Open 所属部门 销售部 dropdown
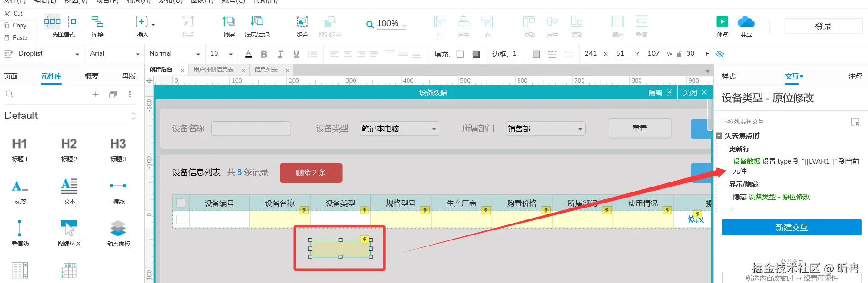Viewport: 868px width, 283px height. pos(545,129)
